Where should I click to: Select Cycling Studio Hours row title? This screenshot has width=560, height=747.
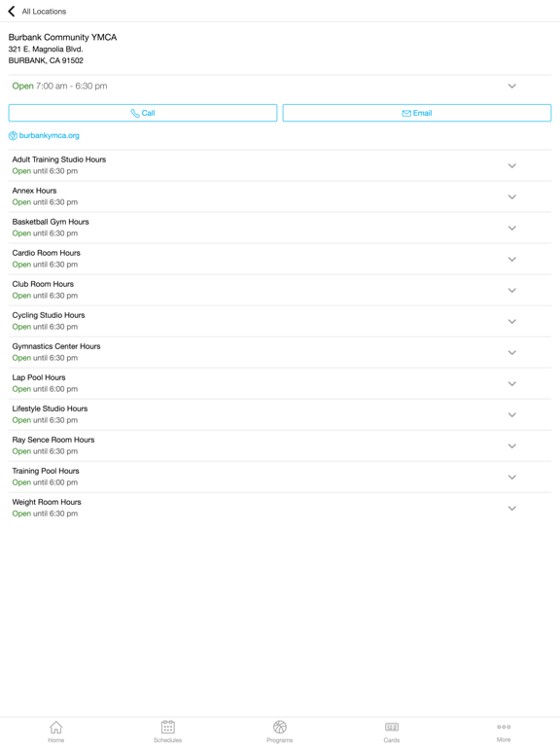tap(49, 315)
